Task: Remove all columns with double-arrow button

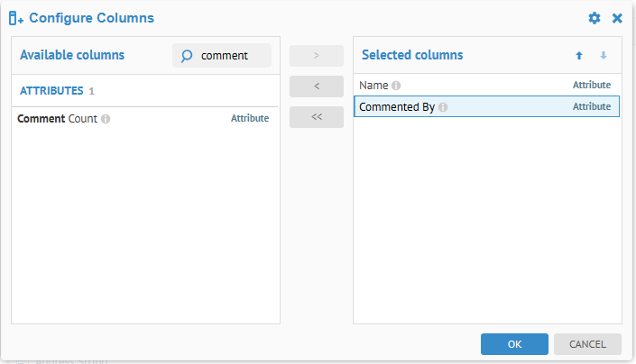Action: (x=316, y=117)
